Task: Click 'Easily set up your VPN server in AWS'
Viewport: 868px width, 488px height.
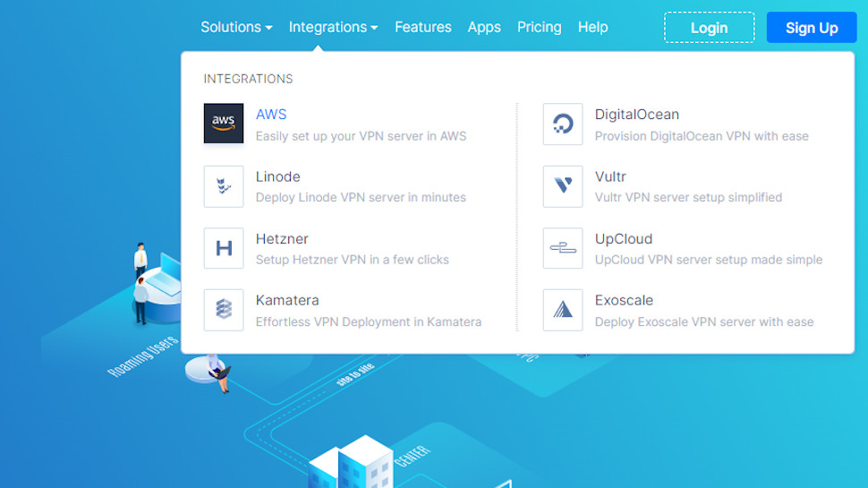Action: [361, 136]
